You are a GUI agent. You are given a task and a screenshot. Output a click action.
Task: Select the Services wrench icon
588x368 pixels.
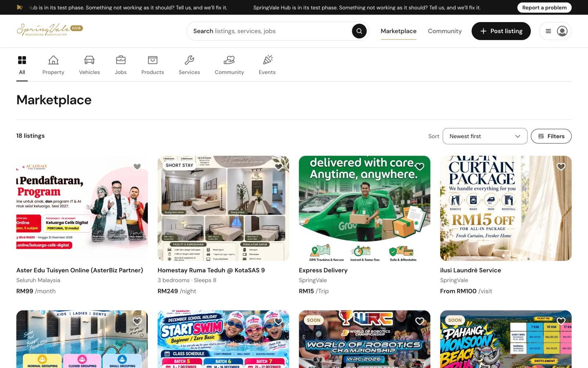point(189,60)
